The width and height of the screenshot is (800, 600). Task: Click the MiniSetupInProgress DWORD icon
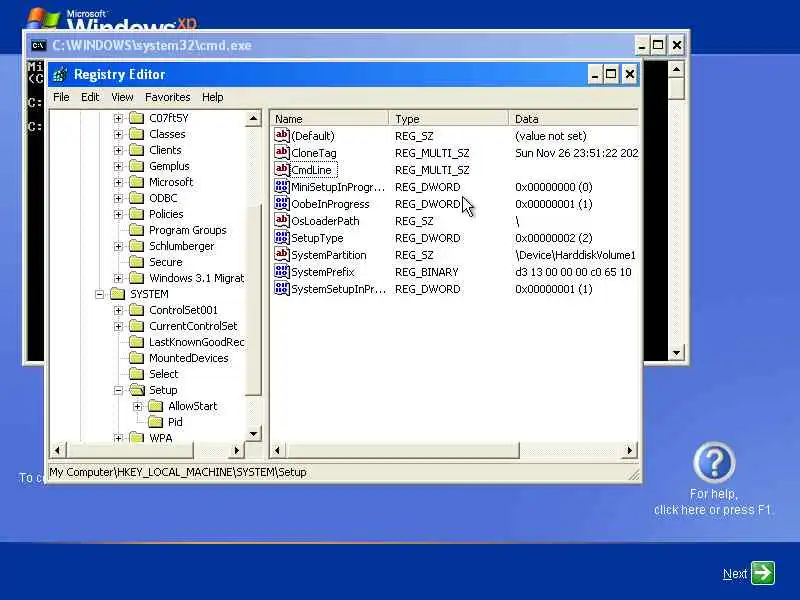click(282, 186)
